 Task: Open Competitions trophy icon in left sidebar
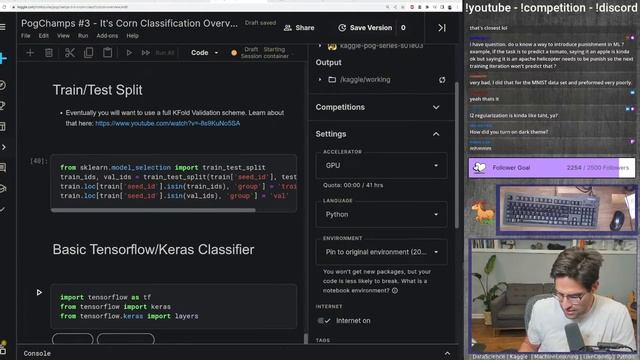click(x=2, y=106)
